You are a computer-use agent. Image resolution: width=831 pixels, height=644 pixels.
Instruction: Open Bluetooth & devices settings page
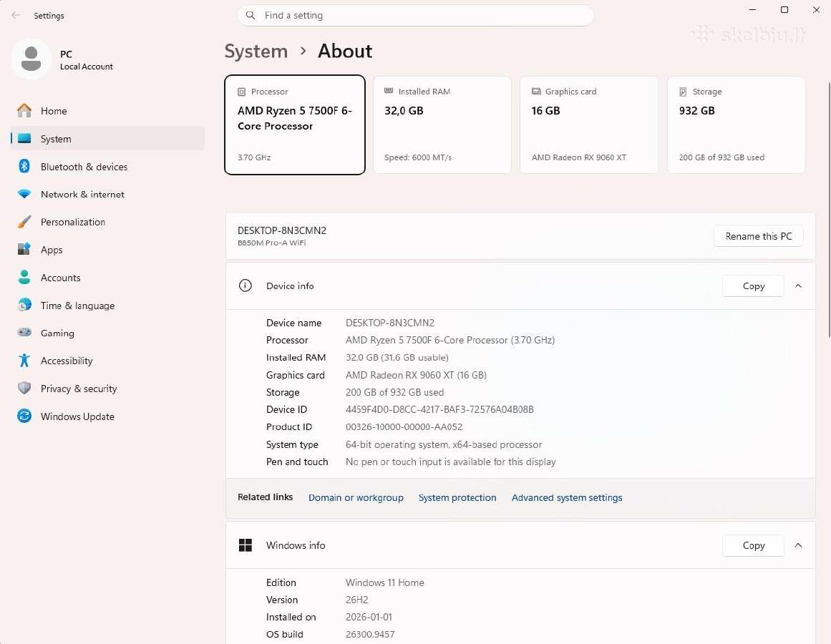coord(107,166)
